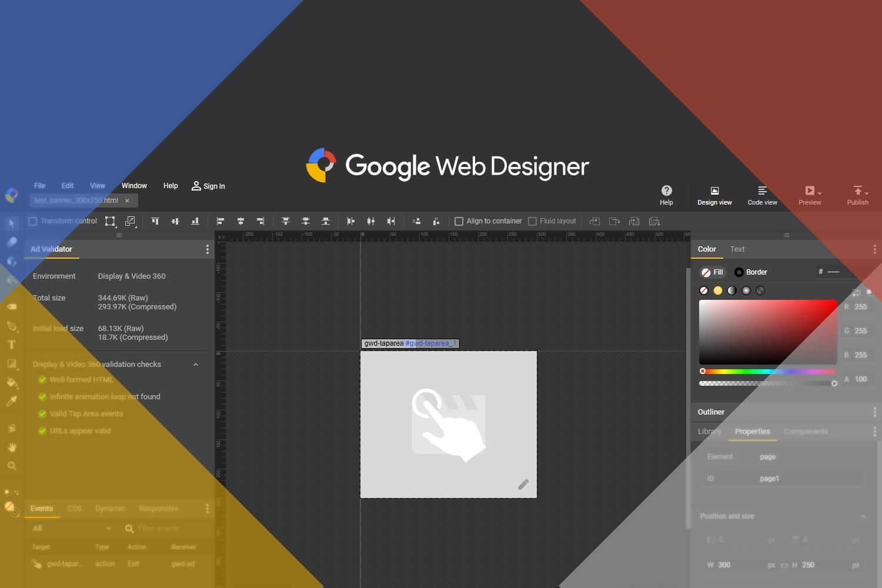Open the Ad Validator panel options menu

207,249
